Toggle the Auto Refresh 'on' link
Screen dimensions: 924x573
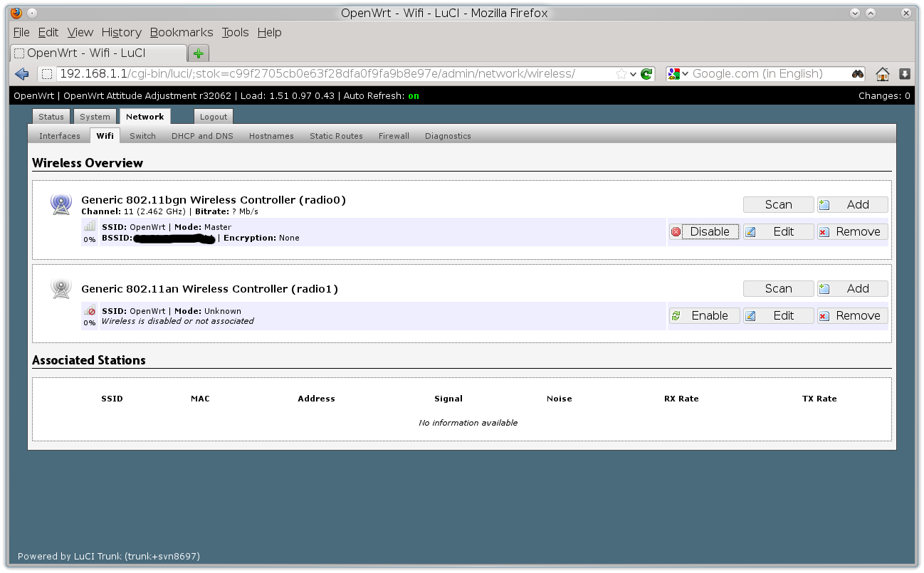coord(414,95)
